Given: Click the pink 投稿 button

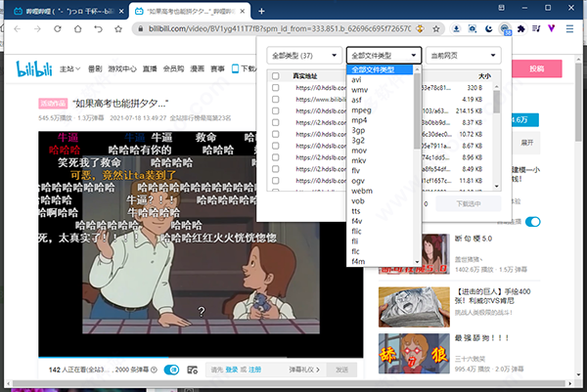Looking at the screenshot, I should point(536,68).
